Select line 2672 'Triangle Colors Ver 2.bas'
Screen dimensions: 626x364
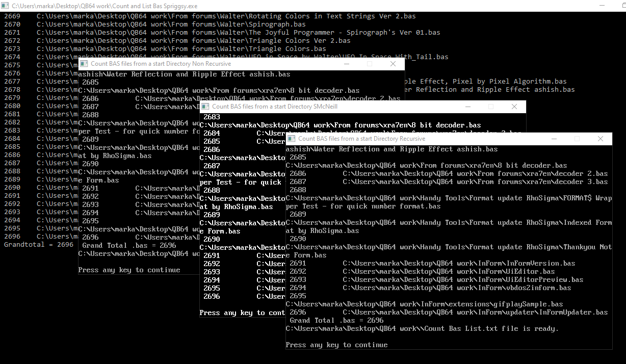point(177,40)
